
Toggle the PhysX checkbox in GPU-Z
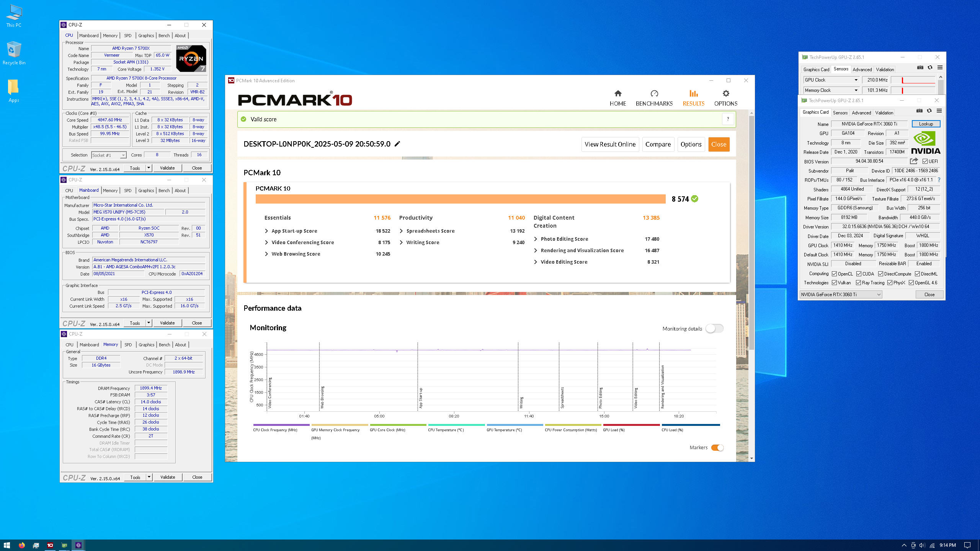890,283
